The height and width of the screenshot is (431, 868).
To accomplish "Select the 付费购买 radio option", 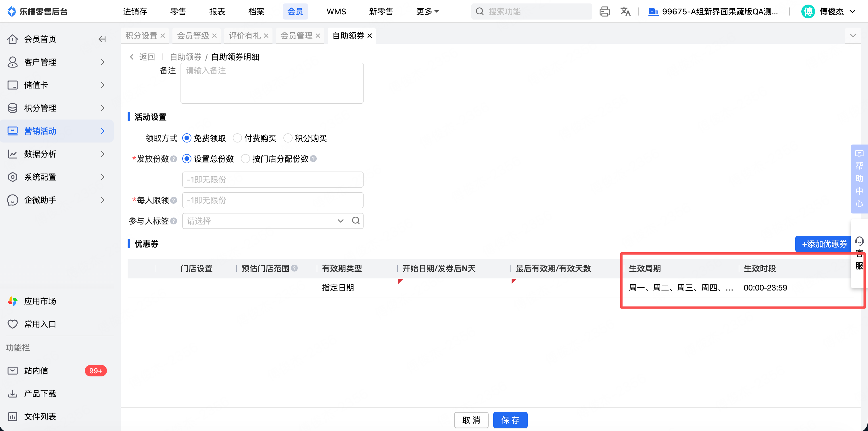I will 238,138.
